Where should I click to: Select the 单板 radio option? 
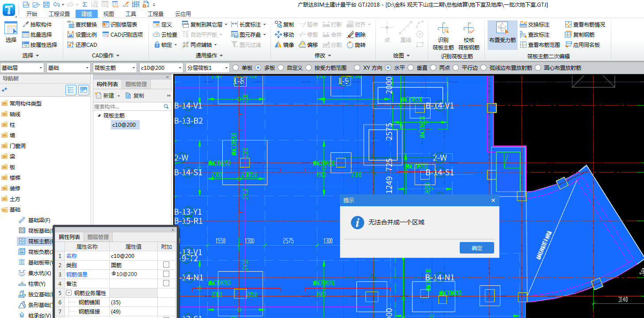[236, 68]
